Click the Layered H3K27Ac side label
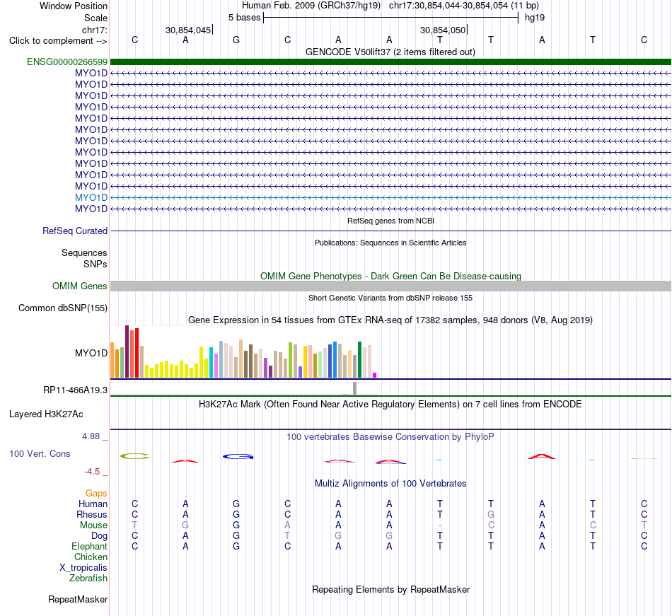This screenshot has width=672, height=616. [x=46, y=414]
